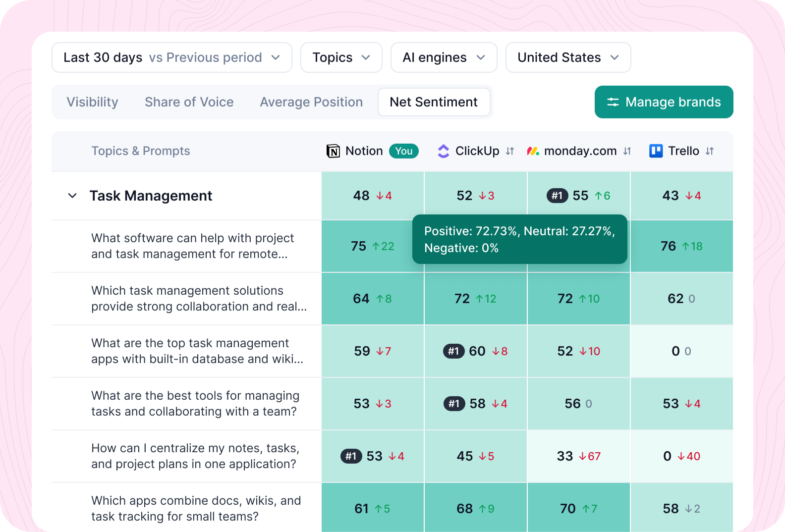Click the ClickUp cell showing 45 down 5
Image resolution: width=785 pixels, height=532 pixels.
[476, 456]
